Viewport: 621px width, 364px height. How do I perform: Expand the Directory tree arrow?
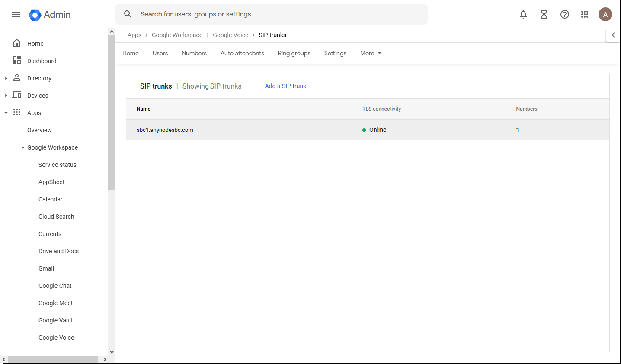coord(6,78)
